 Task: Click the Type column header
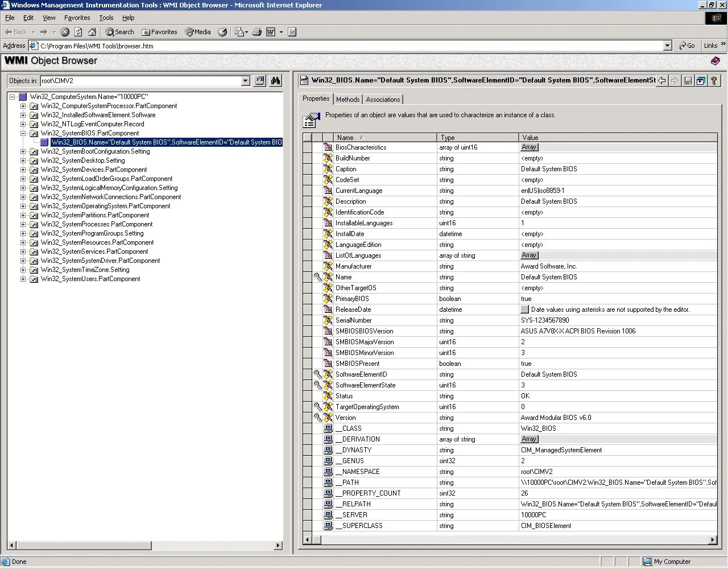point(478,138)
